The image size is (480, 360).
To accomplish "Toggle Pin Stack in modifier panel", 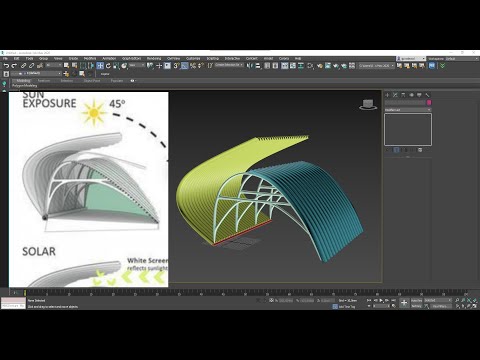I will click(388, 150).
